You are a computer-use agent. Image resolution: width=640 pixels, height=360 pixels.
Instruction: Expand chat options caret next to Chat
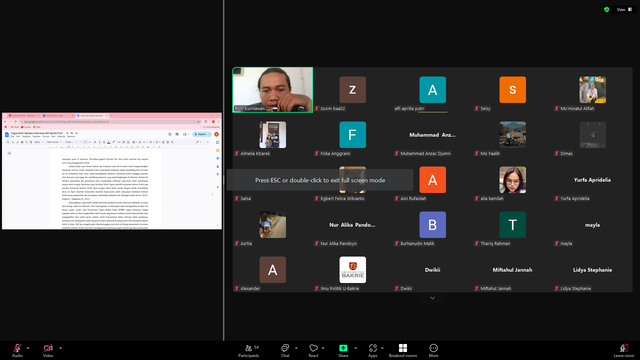click(296, 348)
